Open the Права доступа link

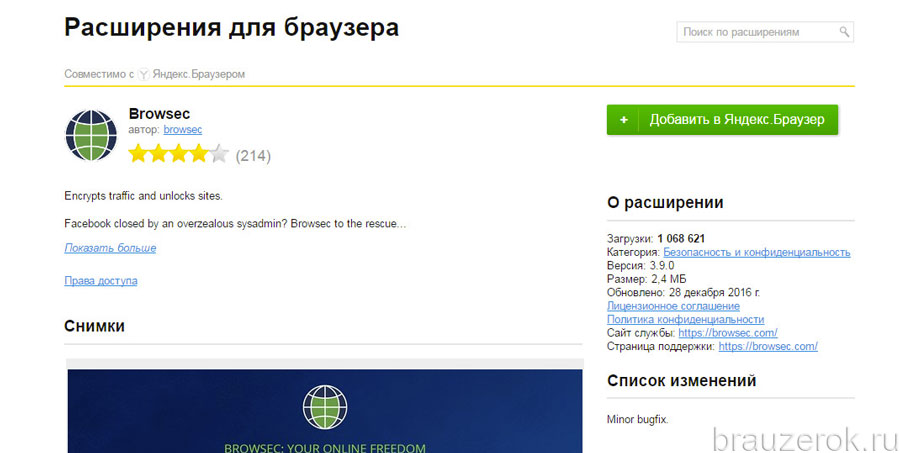101,281
